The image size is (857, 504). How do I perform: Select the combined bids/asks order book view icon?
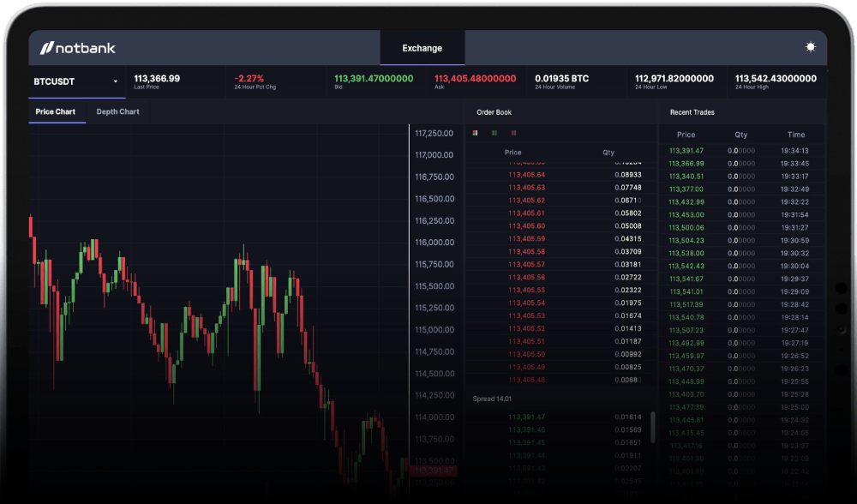pyautogui.click(x=474, y=133)
